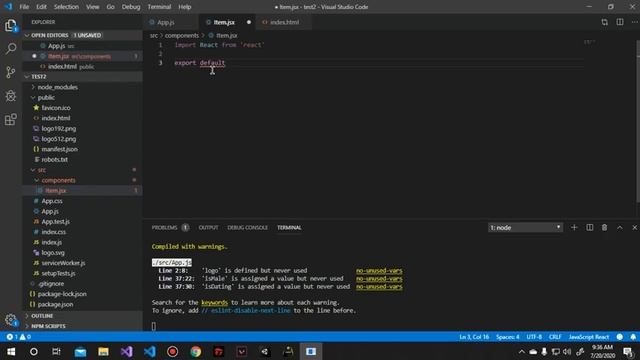Open Task View on taskbar
The width and height of the screenshot is (640, 360).
pos(56,351)
